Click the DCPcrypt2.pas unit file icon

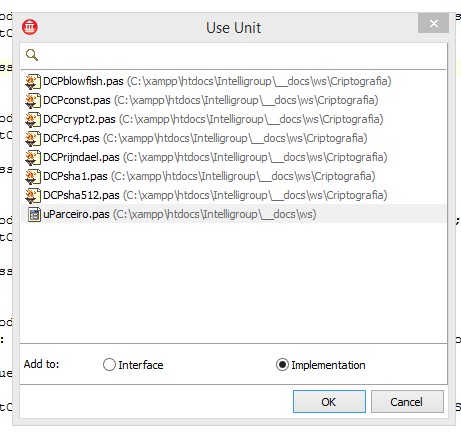click(x=33, y=119)
